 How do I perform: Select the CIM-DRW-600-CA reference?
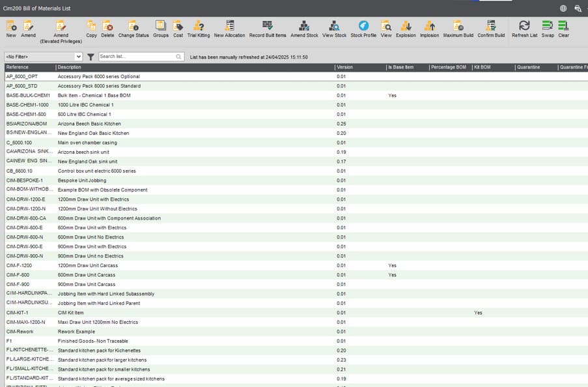coord(26,218)
